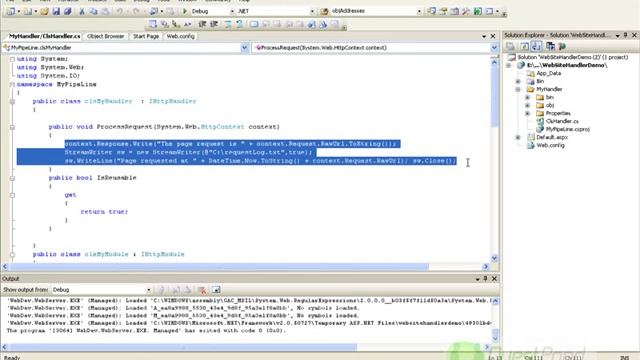Open .NET platform dropdown
Viewport: 640px width, 360px height.
click(x=312, y=11)
